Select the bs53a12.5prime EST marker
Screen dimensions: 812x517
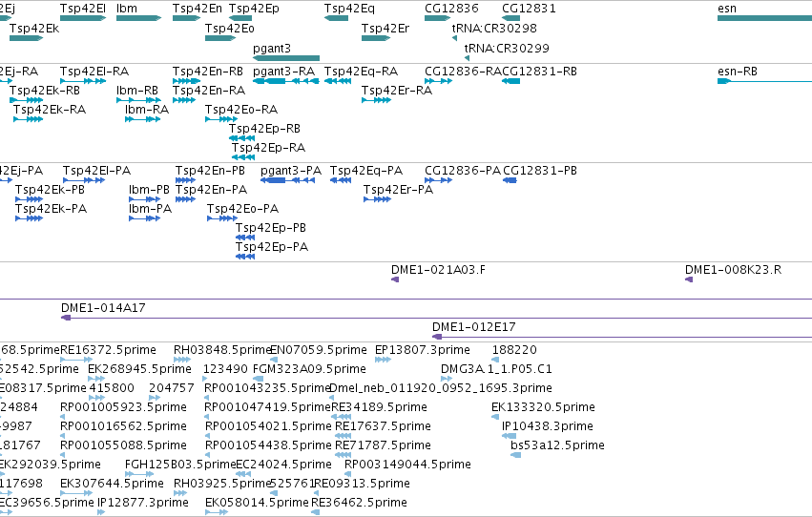coord(516,455)
